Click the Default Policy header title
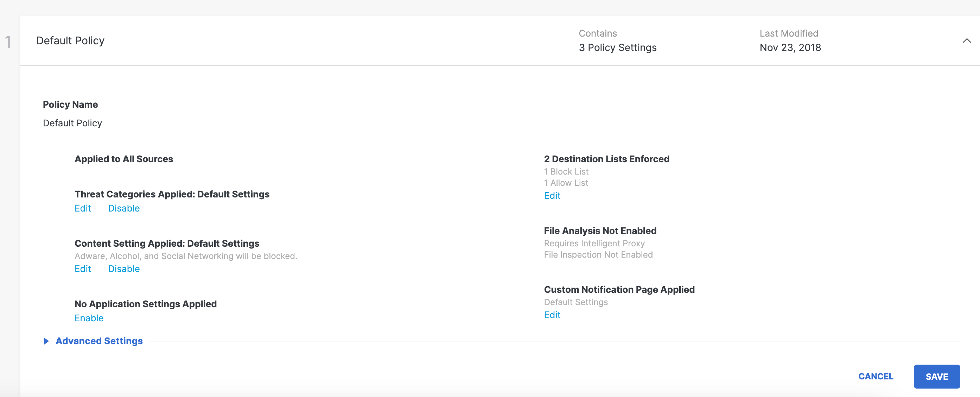Viewport: 980px width, 397px height. 70,41
